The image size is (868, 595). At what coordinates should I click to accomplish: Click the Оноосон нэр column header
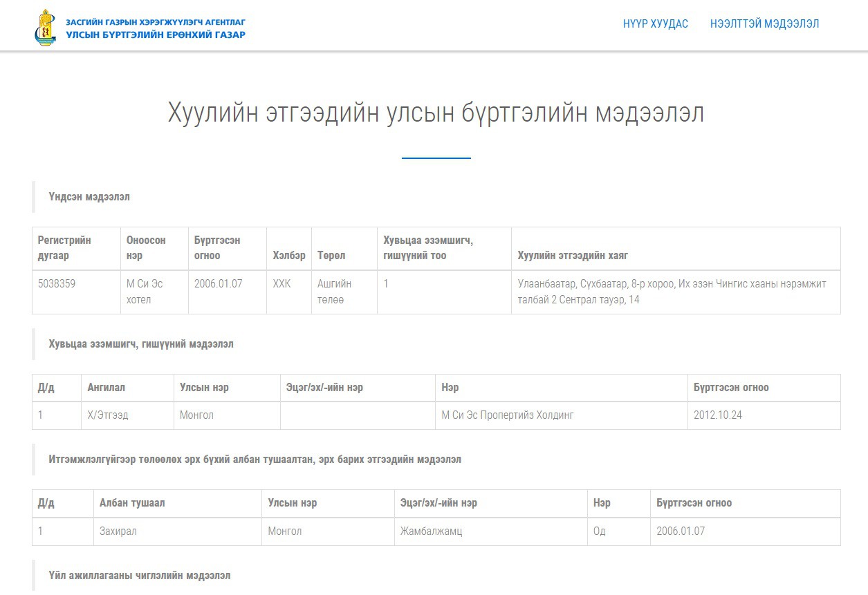pyautogui.click(x=154, y=248)
